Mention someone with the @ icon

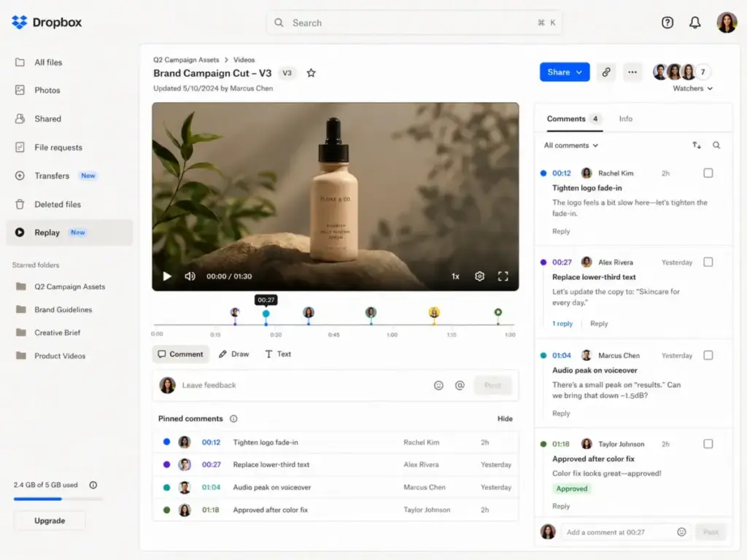tap(460, 385)
